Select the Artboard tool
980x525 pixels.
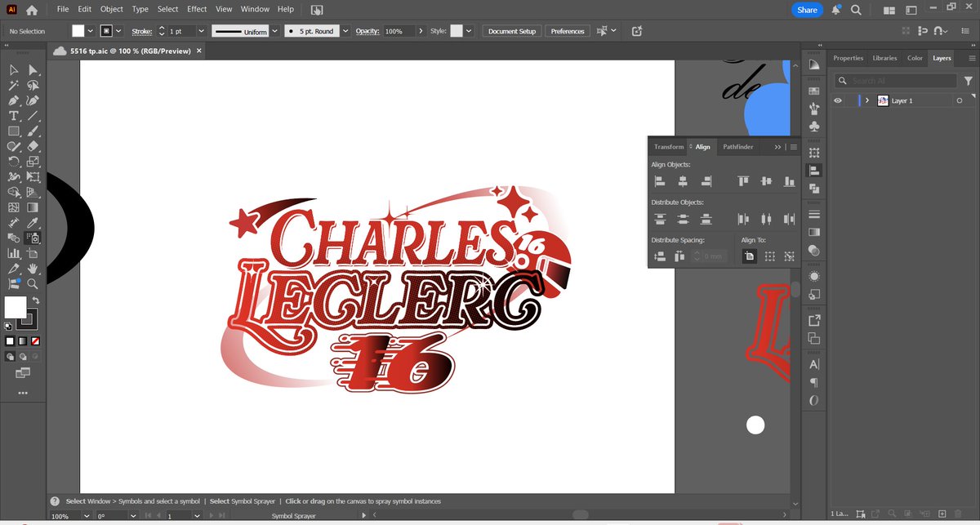(x=33, y=253)
